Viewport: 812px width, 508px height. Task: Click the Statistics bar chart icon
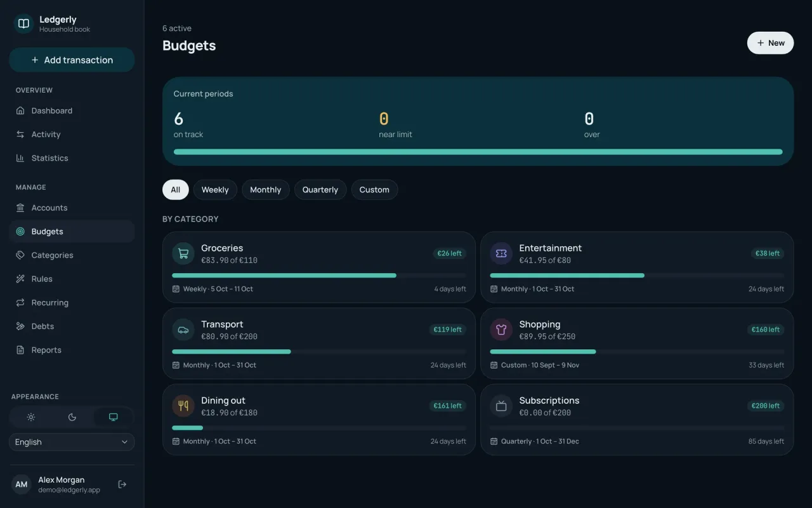[x=20, y=158]
